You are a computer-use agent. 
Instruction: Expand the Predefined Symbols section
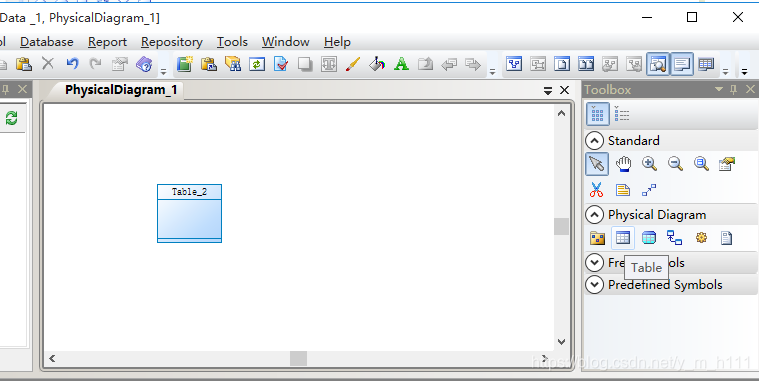click(x=594, y=285)
